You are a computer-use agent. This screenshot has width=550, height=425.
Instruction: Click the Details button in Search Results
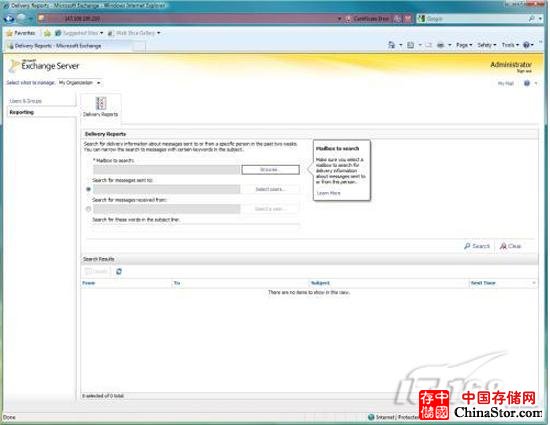96,271
